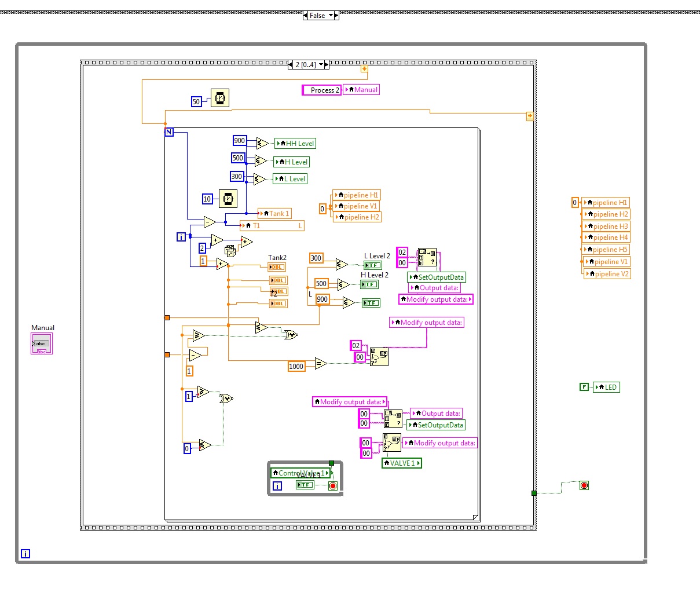The height and width of the screenshot is (596, 700).
Task: Select the random number dice node
Action: pyautogui.click(x=230, y=251)
